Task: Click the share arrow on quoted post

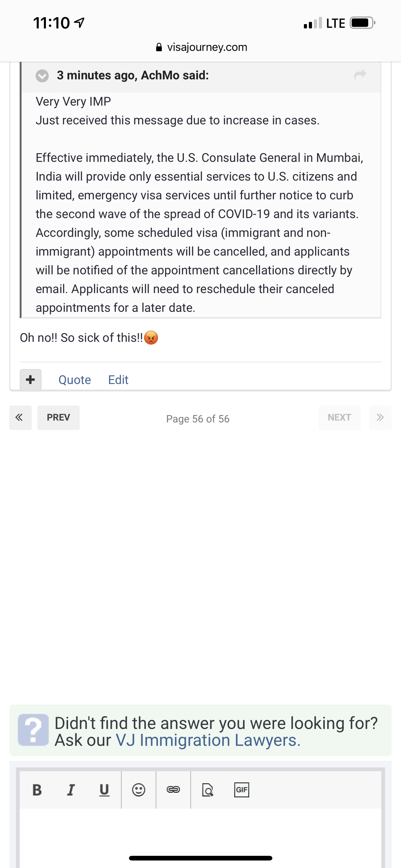Action: [360, 75]
